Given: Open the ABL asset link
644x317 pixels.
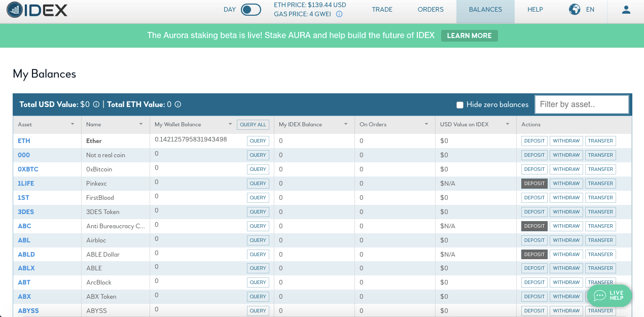Looking at the screenshot, I should (24, 240).
